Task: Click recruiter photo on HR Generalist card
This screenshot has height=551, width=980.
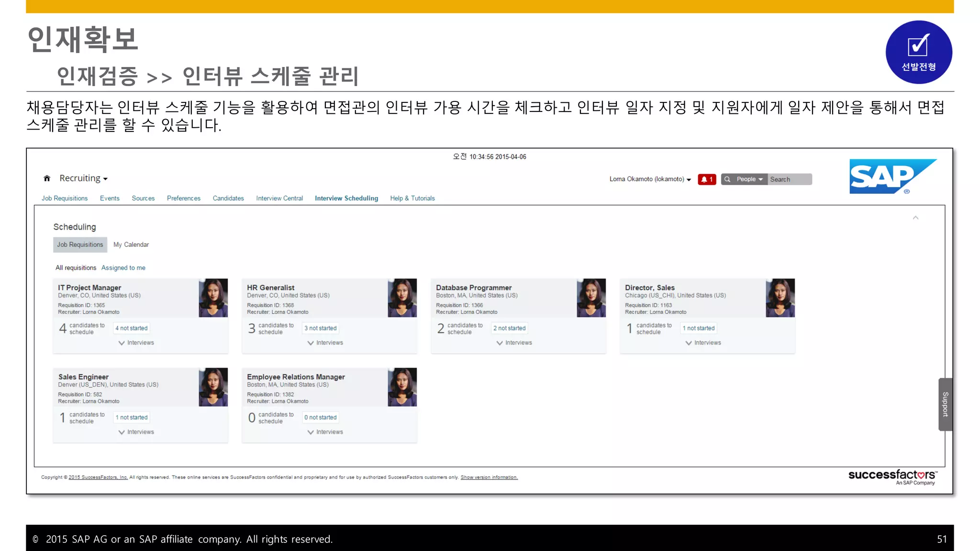Action: 402,298
